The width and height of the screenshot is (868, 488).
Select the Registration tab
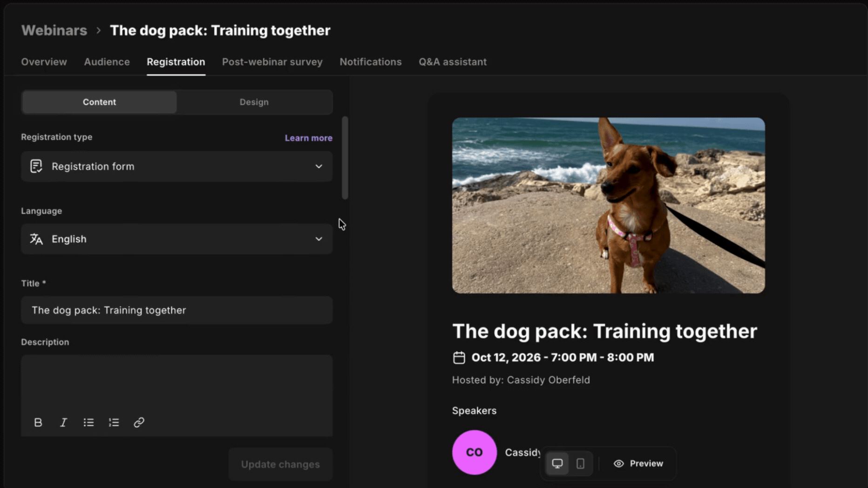point(176,62)
